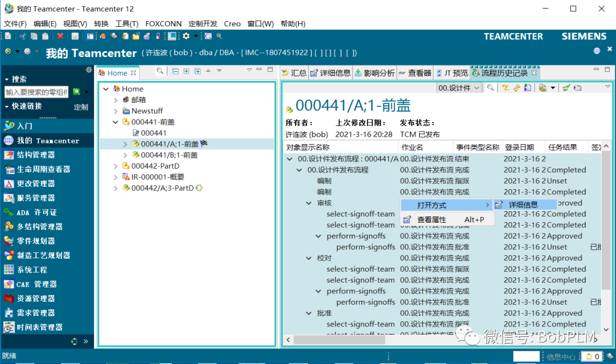Viewport: 616px width, 364px height.
Task: Expand the IR-000001-概要 tree node
Action: tap(115, 177)
